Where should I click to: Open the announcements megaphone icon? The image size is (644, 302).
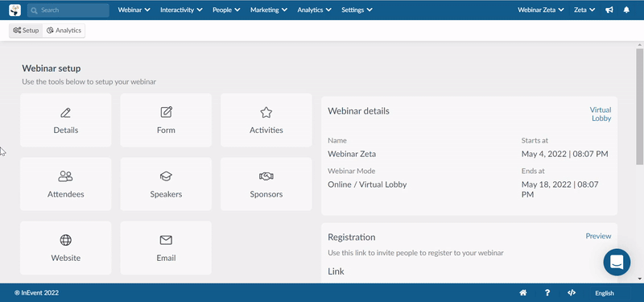coord(609,10)
